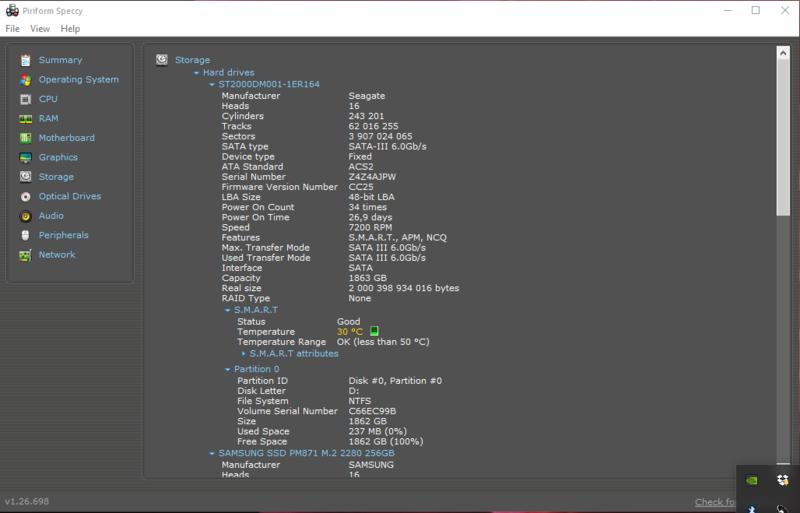
Task: Click the Storage heading link
Action: [x=192, y=60]
